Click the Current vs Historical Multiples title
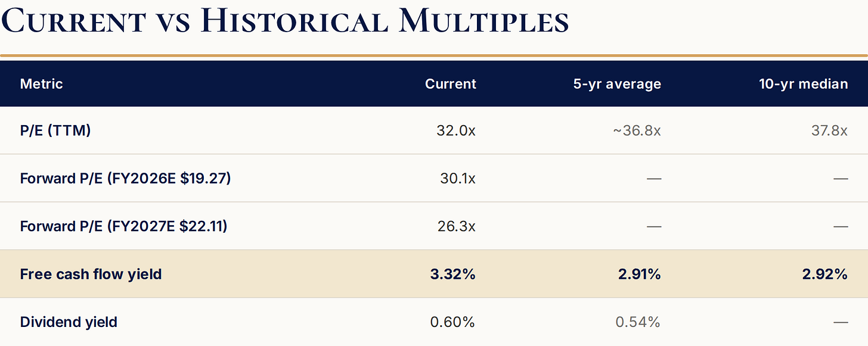Image resolution: width=868 pixels, height=346 pixels. coord(285,20)
